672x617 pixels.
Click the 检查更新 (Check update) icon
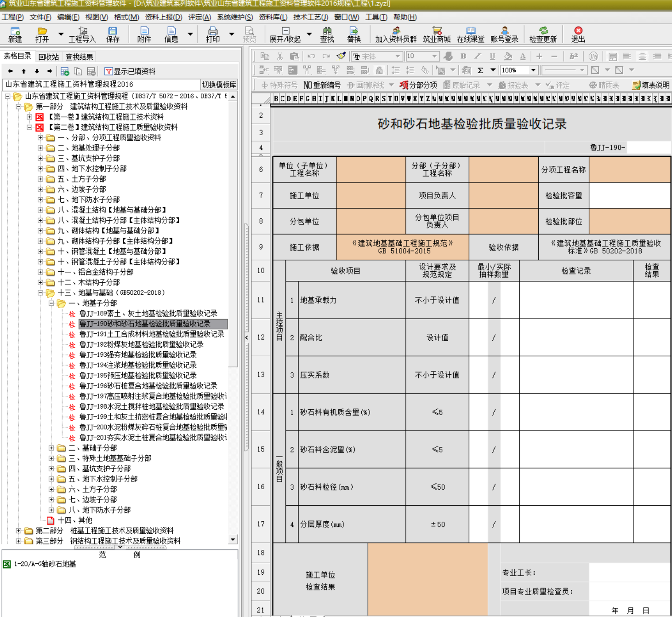tap(543, 34)
